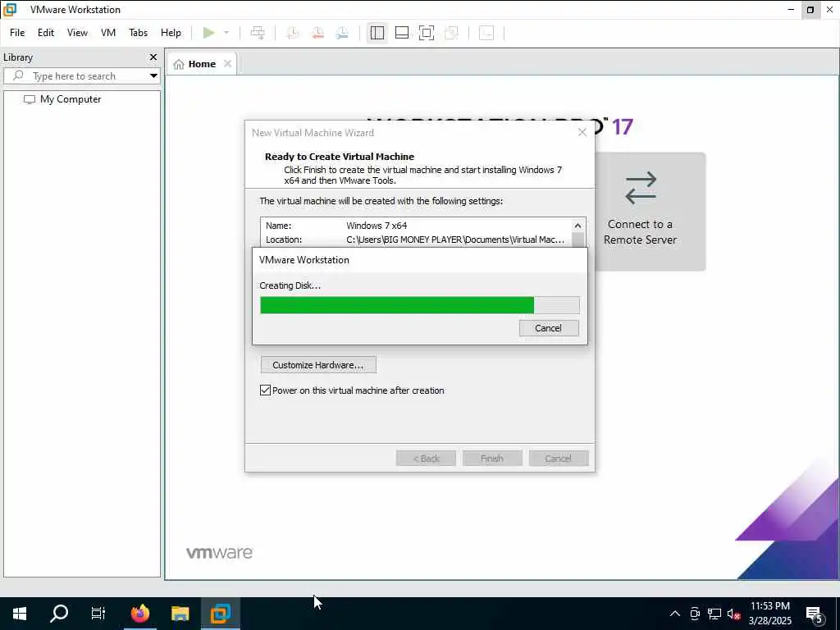Click the taskbar clock 11:53 PM
This screenshot has width=840, height=630.
[769, 606]
